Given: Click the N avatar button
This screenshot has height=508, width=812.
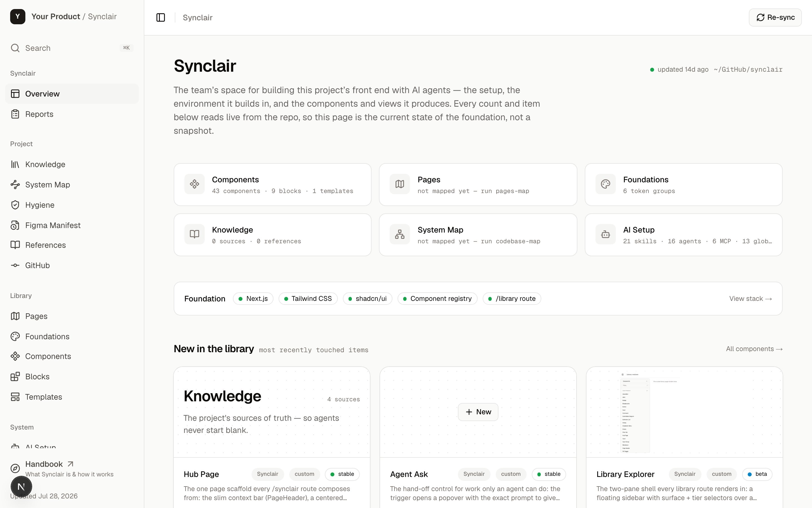Looking at the screenshot, I should tap(21, 487).
